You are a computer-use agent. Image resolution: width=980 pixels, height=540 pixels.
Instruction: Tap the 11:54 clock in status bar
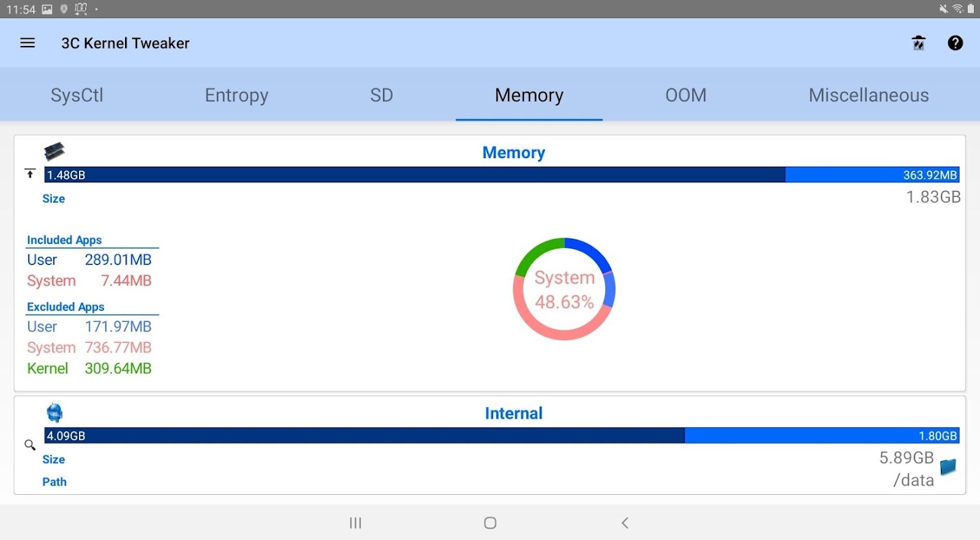(20, 9)
